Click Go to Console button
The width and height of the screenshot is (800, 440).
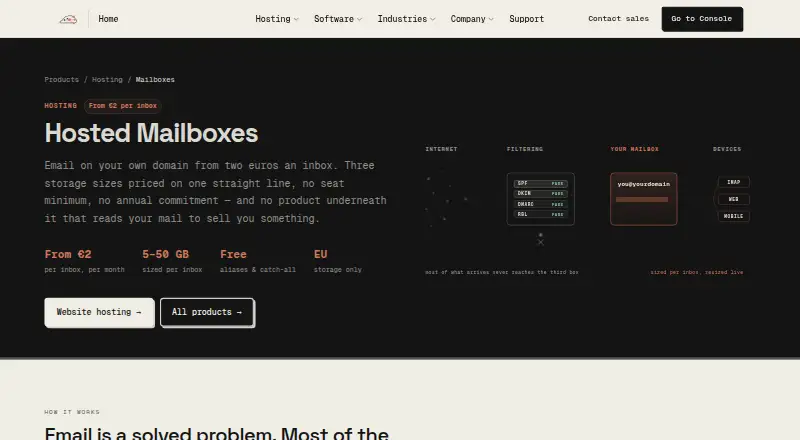pyautogui.click(x=702, y=19)
